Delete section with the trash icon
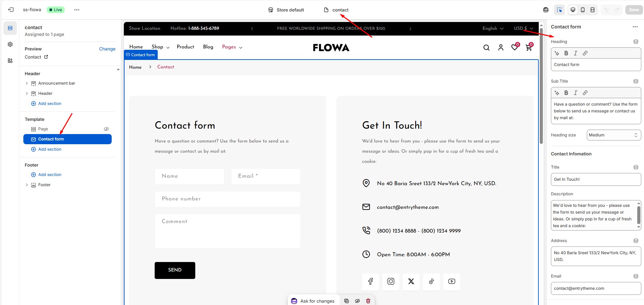Viewport: 644px width, 305px height. [x=368, y=301]
